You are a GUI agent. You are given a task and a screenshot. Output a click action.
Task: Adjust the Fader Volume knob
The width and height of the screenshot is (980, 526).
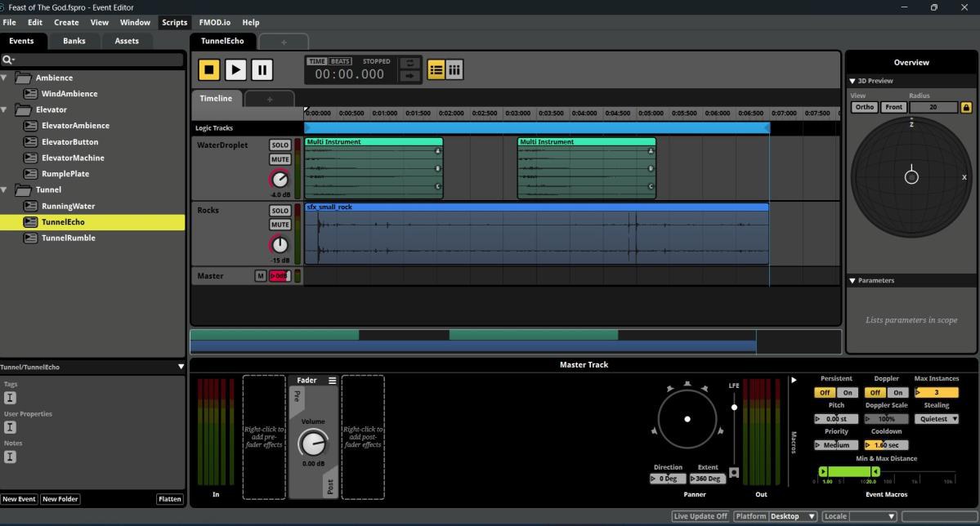point(312,443)
